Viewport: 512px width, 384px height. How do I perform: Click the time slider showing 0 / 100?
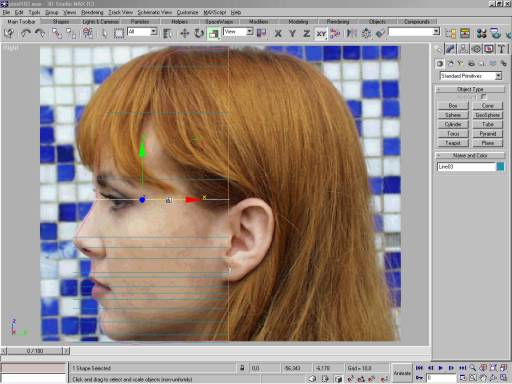(x=35, y=351)
